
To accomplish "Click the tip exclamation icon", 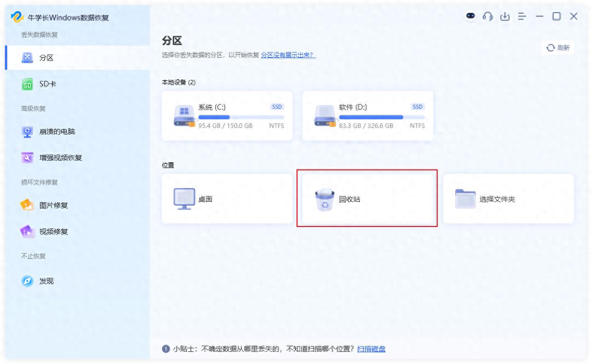I will point(166,349).
